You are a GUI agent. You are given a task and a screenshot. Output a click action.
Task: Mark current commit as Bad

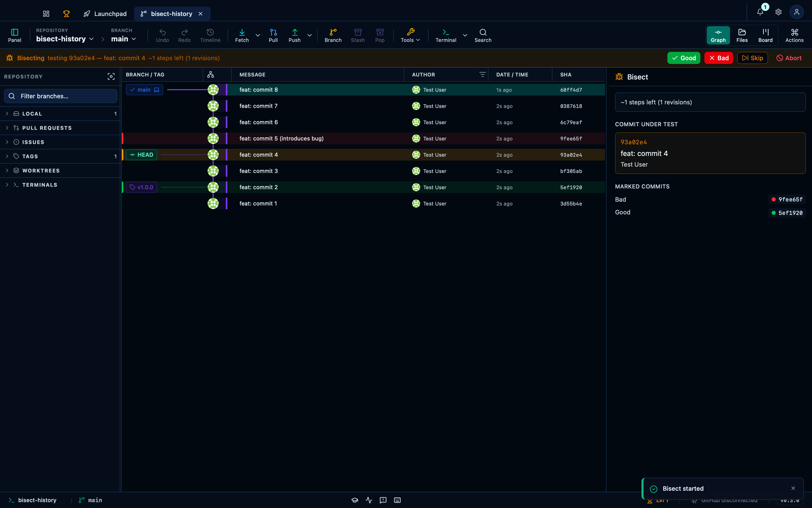(718, 58)
